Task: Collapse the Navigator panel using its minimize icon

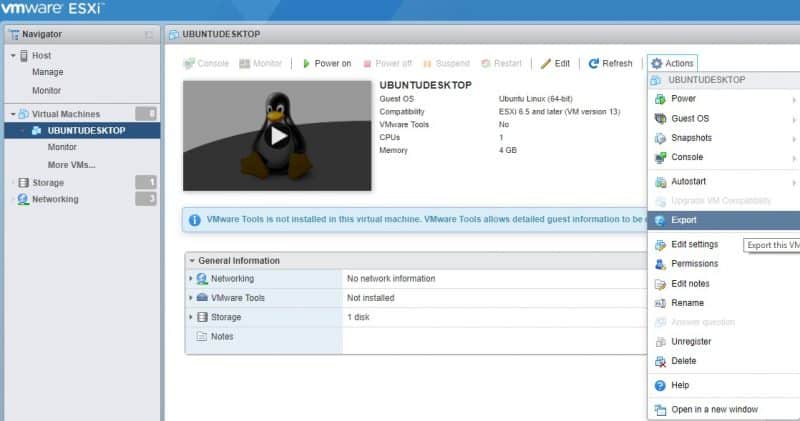Action: (149, 34)
